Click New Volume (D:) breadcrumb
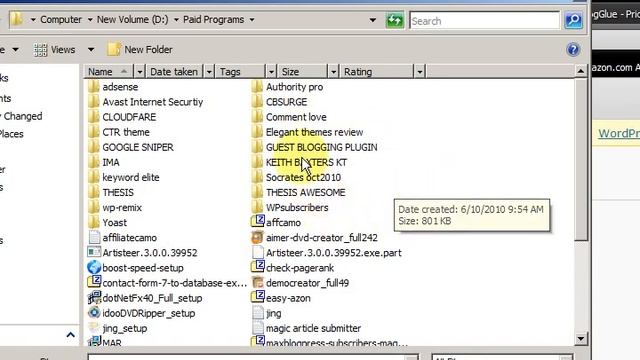 132,20
